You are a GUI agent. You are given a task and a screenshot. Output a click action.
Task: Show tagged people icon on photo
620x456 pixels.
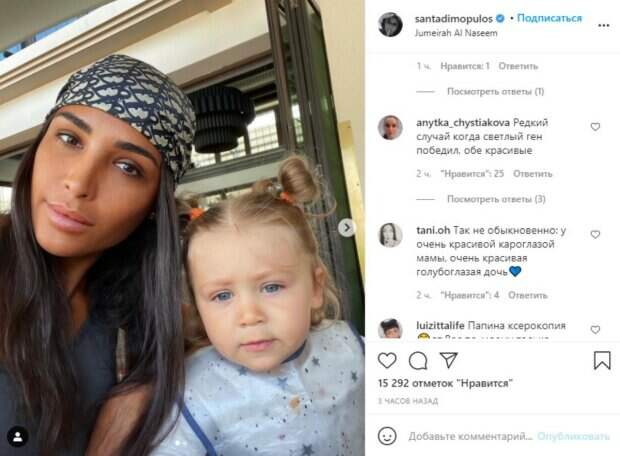[18, 437]
